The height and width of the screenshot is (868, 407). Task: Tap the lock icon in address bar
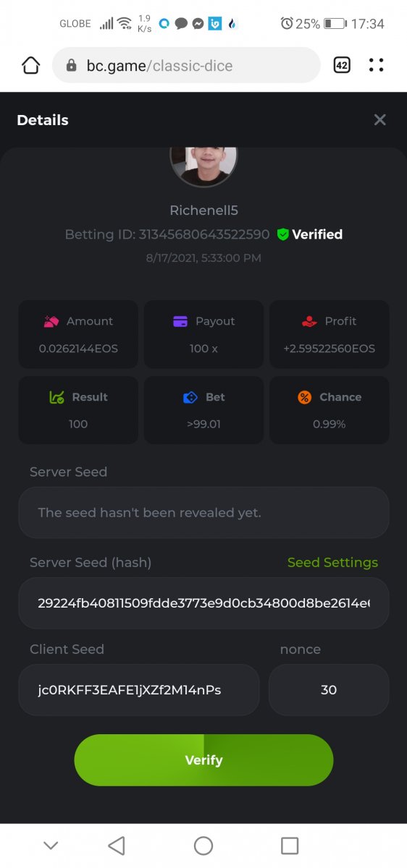tap(71, 66)
